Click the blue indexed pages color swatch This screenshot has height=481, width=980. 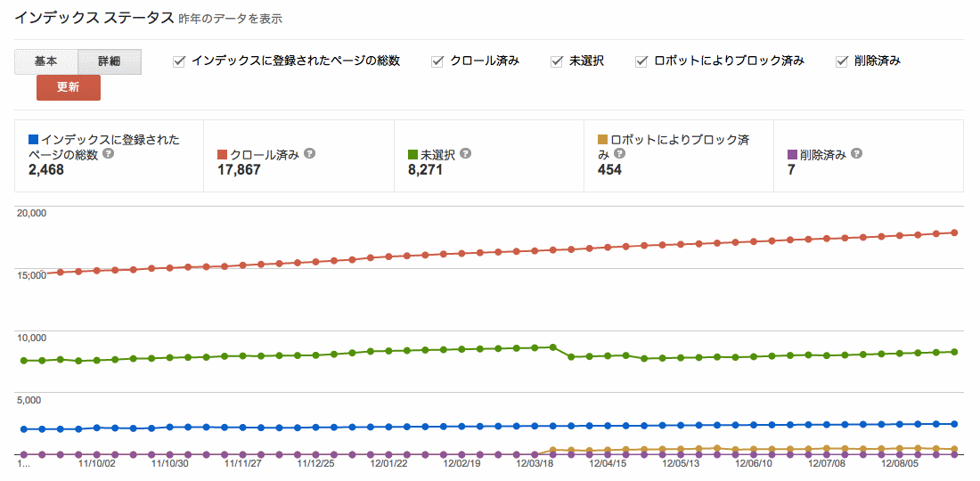coord(34,140)
